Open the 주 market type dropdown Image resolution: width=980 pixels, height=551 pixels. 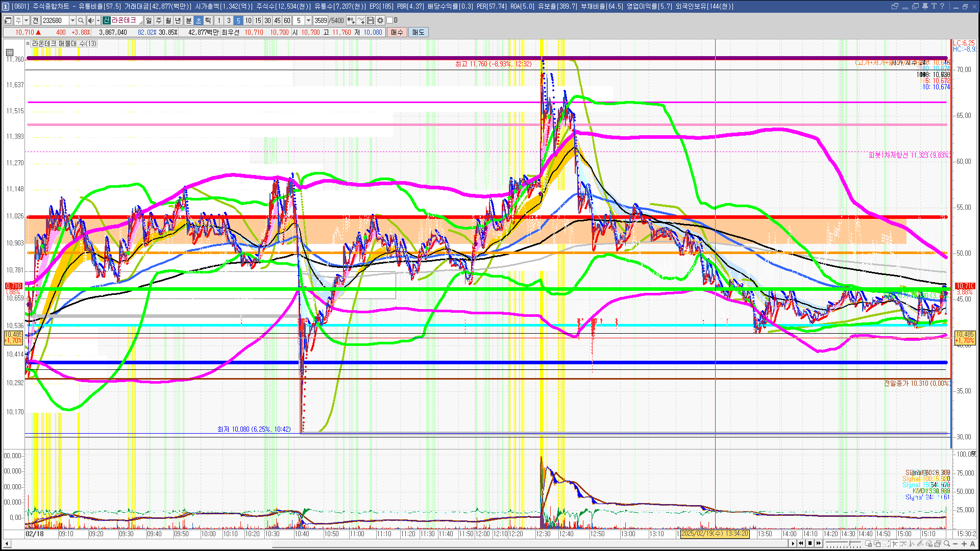[26, 20]
